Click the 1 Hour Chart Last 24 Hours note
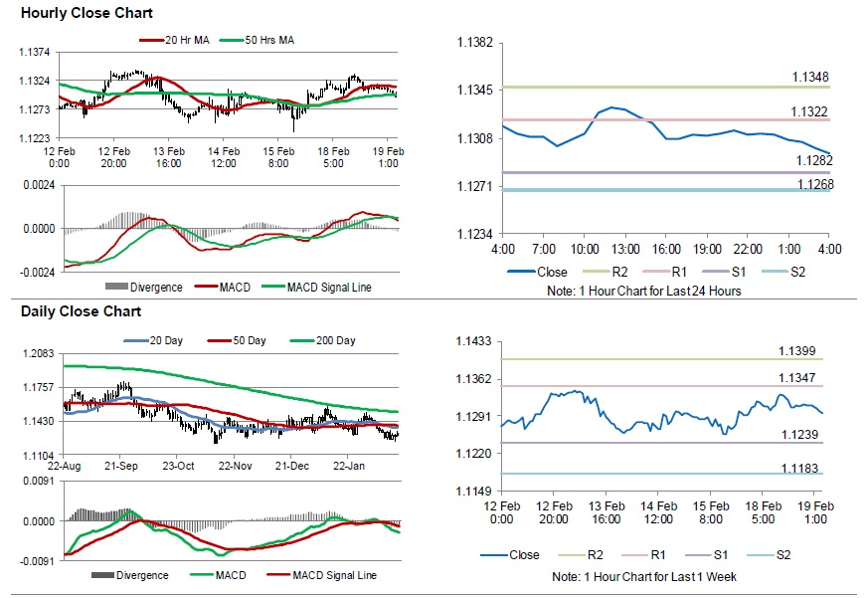The height and width of the screenshot is (598, 868). tap(650, 291)
